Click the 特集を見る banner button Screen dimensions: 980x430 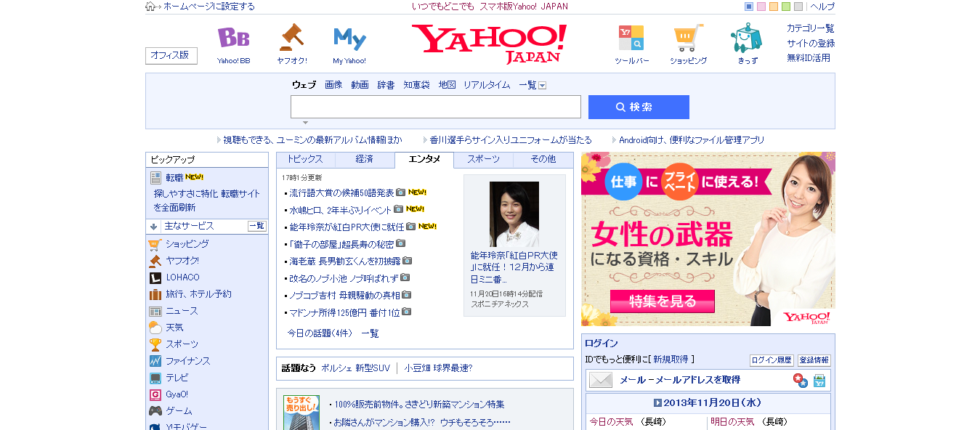click(663, 301)
